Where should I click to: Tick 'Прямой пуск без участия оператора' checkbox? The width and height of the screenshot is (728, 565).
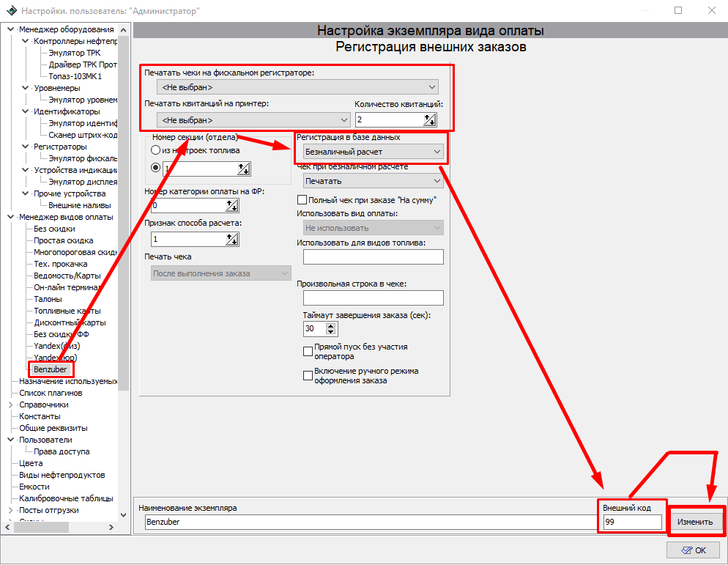pos(308,351)
